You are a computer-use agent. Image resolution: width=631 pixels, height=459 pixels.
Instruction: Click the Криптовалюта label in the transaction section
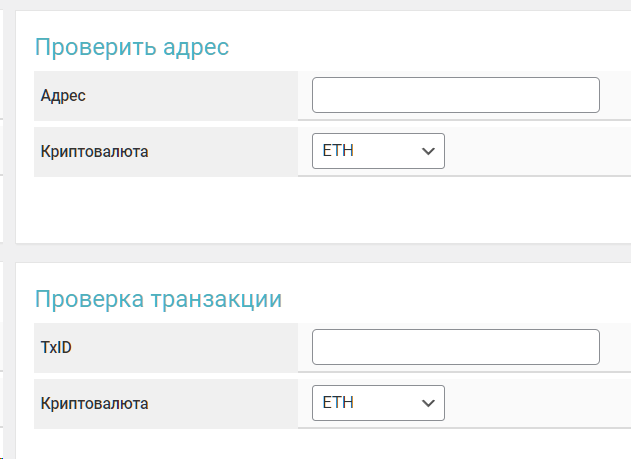point(95,404)
